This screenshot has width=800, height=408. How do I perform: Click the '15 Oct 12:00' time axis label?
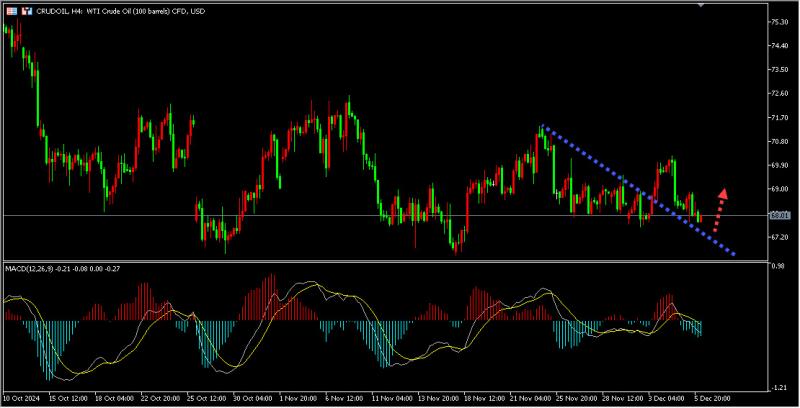[x=68, y=398]
